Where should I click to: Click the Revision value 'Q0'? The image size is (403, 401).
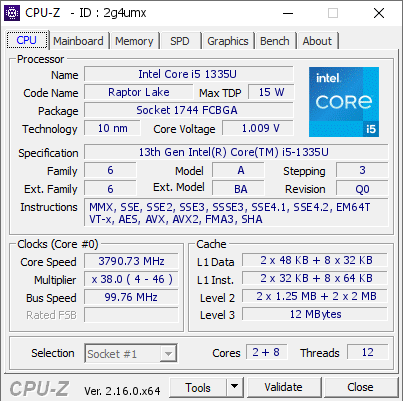[x=362, y=188]
